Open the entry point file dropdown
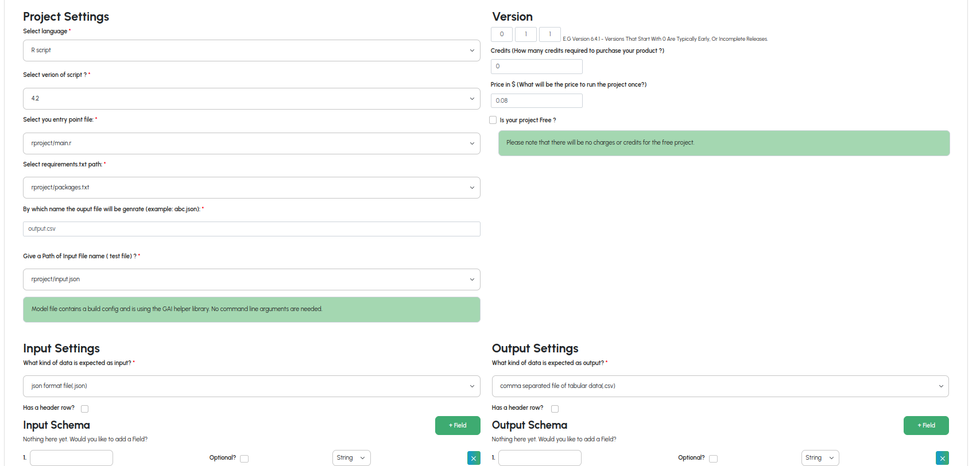The image size is (980, 466). point(251,143)
